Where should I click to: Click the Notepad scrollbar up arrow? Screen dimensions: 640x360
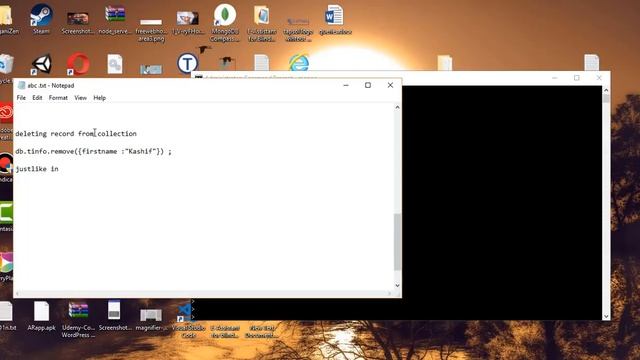pos(397,107)
